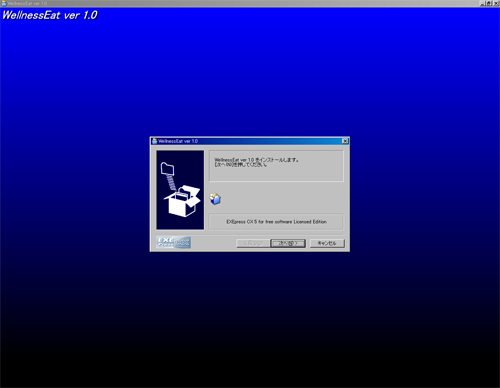Screen dimensions: 500x388
Task: Click the 'WellnessEat ver 1.0' dialog title text
Action: [178, 141]
